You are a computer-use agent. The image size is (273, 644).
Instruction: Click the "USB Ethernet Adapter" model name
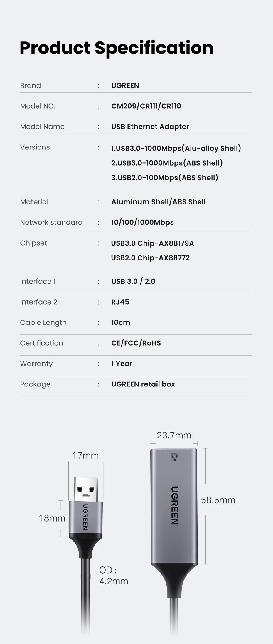[x=150, y=127]
